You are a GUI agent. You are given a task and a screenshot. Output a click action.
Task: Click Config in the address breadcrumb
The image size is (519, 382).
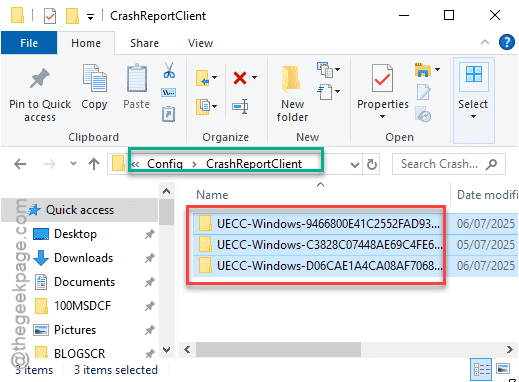pyautogui.click(x=165, y=164)
